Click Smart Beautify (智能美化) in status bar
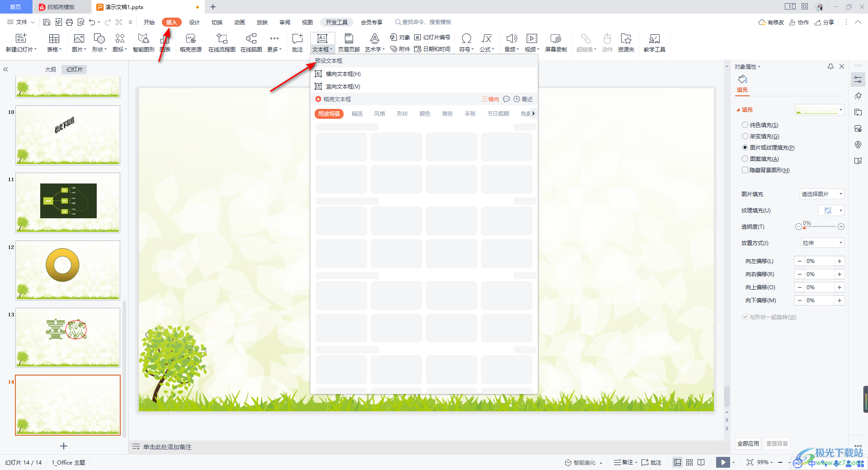 click(580, 462)
